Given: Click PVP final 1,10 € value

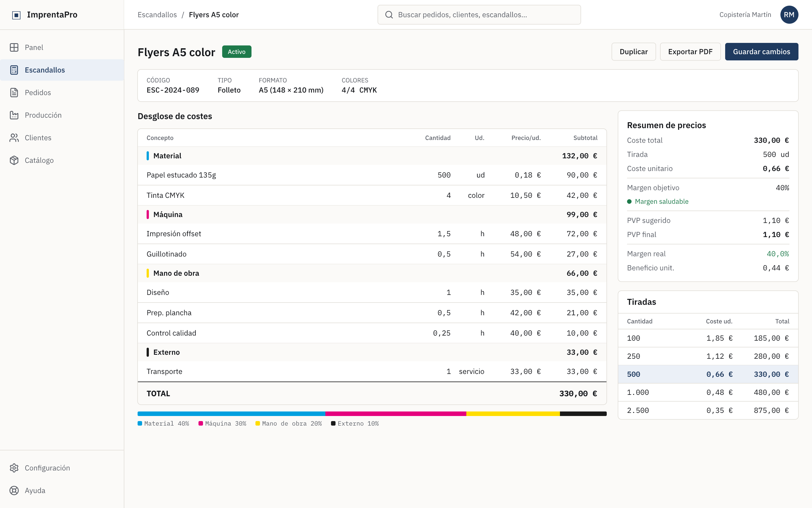Looking at the screenshot, I should [x=776, y=235].
